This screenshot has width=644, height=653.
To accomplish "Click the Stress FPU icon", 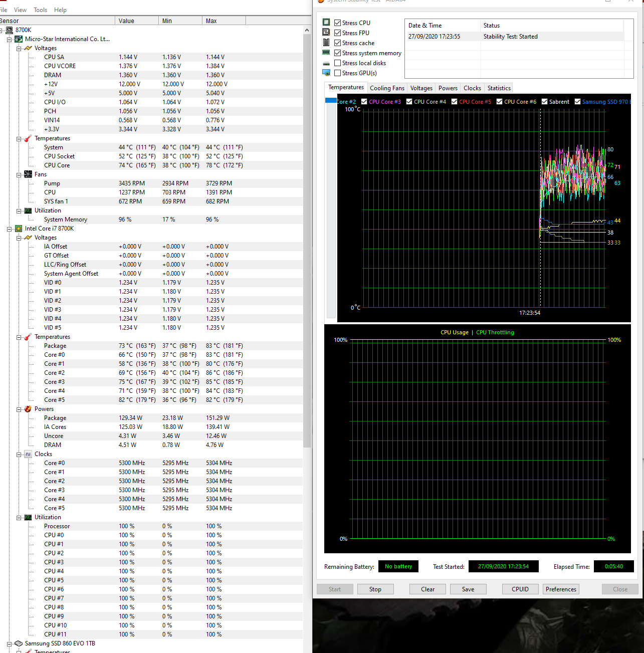I will 326,32.
